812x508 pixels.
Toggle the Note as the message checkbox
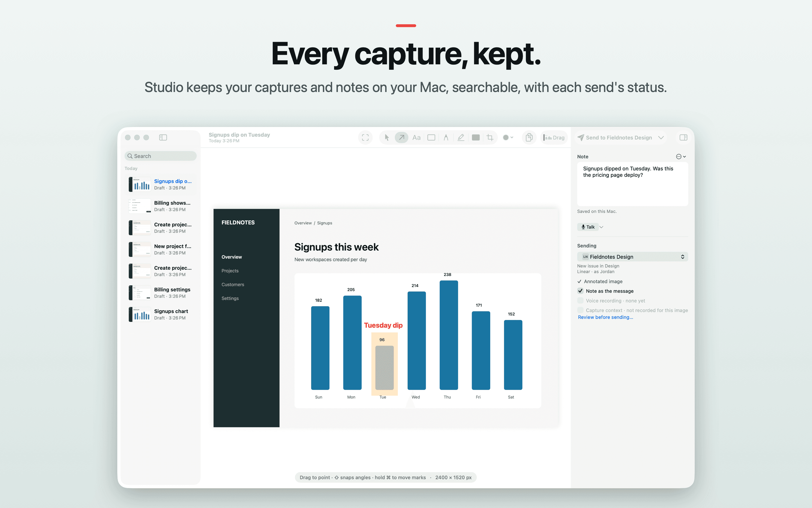pyautogui.click(x=580, y=291)
